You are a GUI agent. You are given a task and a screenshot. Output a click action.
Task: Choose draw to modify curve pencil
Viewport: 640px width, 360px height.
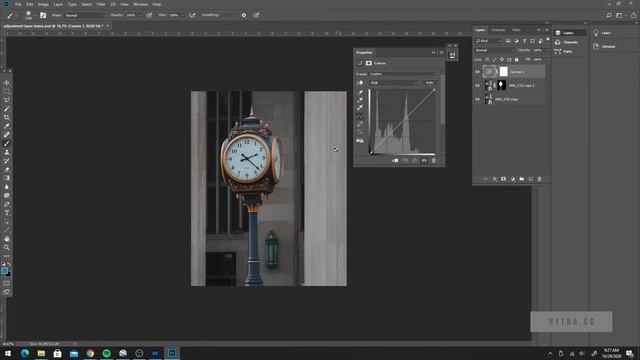[x=360, y=124]
